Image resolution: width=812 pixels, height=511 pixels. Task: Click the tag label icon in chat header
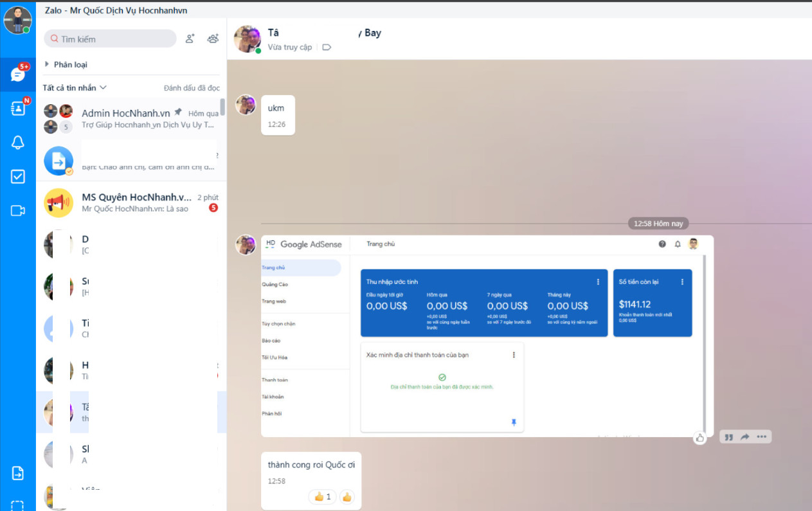pyautogui.click(x=327, y=48)
